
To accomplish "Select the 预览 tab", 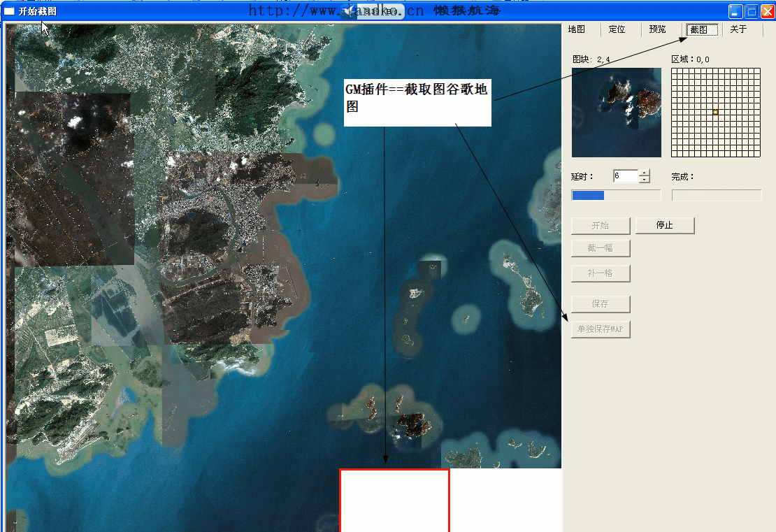I will (x=657, y=29).
